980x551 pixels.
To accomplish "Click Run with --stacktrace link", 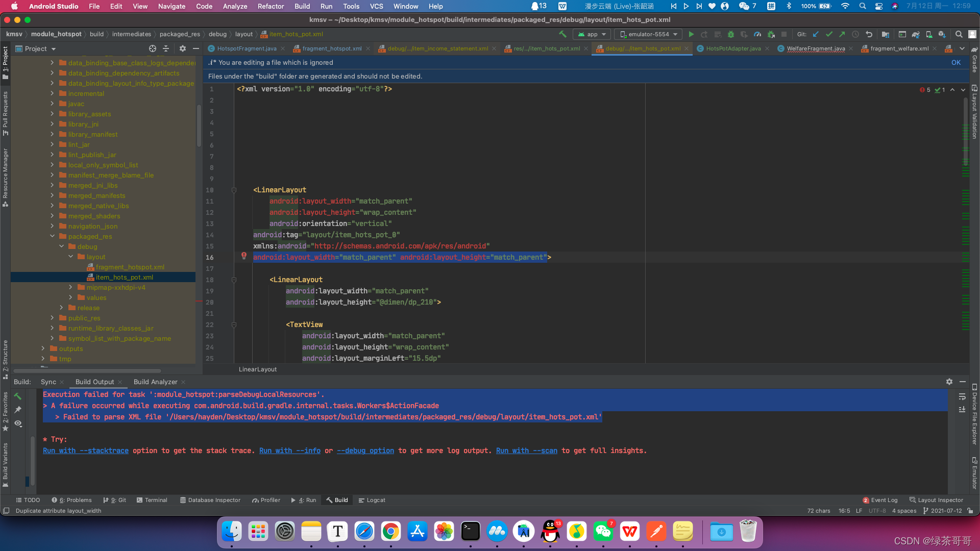I will pyautogui.click(x=86, y=450).
